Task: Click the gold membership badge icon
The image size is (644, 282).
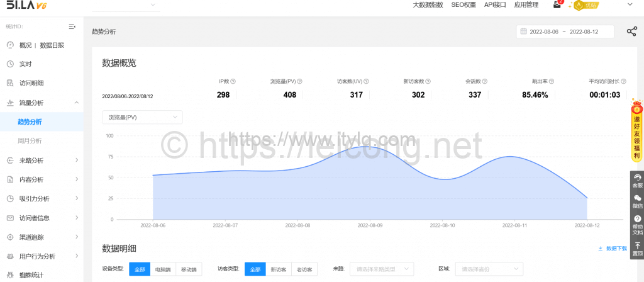Action: 580,5
